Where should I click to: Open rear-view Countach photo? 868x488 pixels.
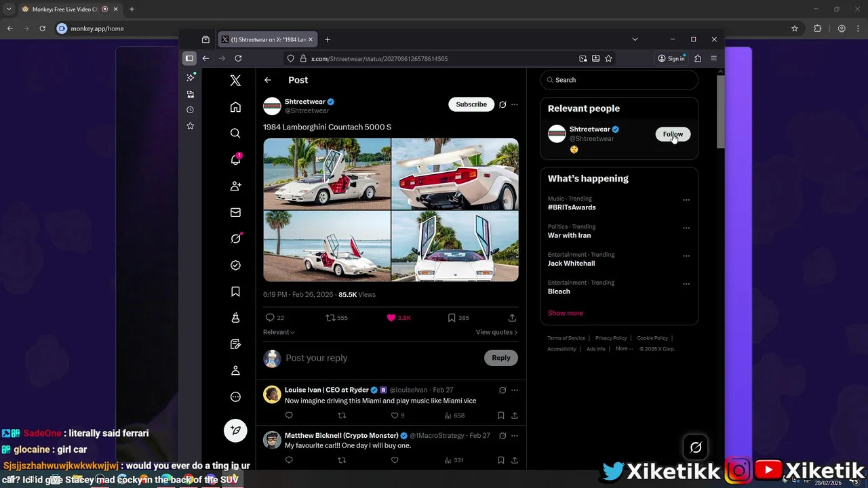[x=455, y=174]
